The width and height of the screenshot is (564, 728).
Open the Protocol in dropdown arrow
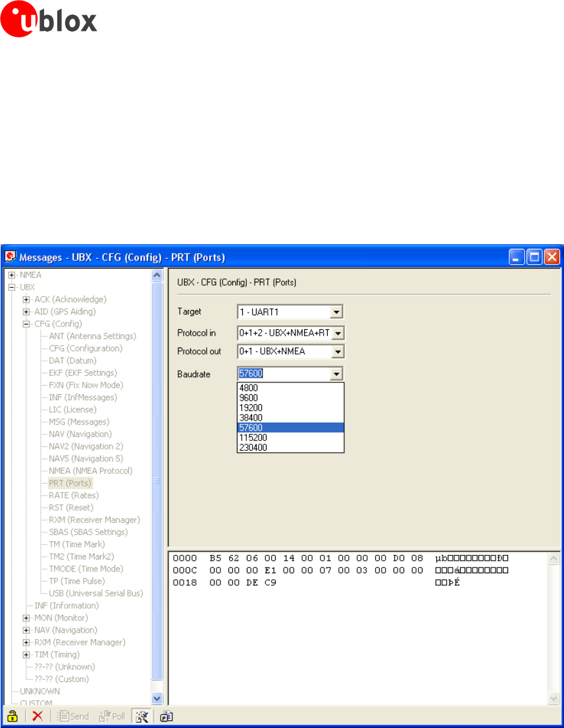[x=338, y=333]
